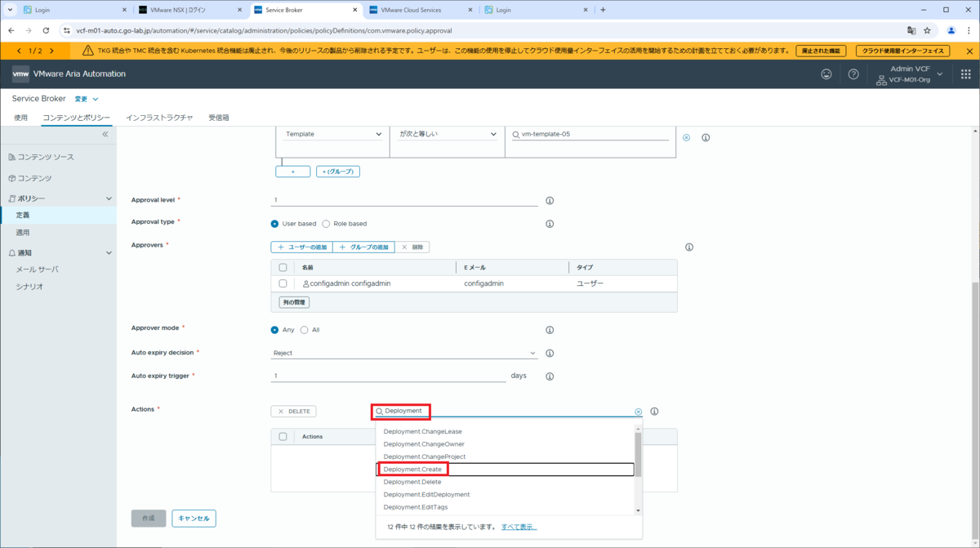Reload the browser page
The height and width of the screenshot is (548, 980).
pyautogui.click(x=46, y=30)
